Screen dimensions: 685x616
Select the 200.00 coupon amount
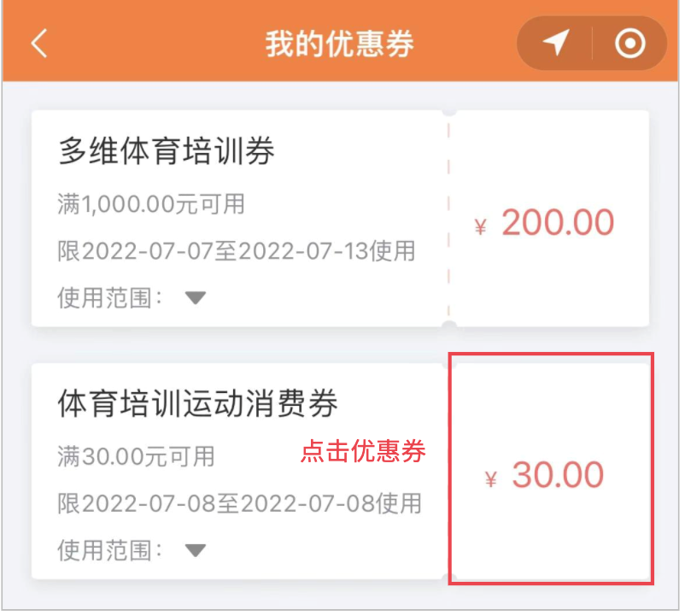pyautogui.click(x=558, y=224)
